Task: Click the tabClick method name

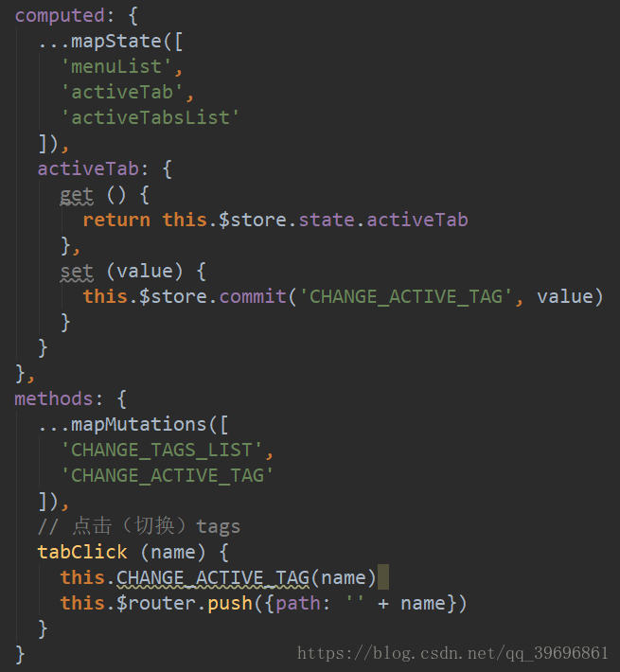Action: (82, 553)
